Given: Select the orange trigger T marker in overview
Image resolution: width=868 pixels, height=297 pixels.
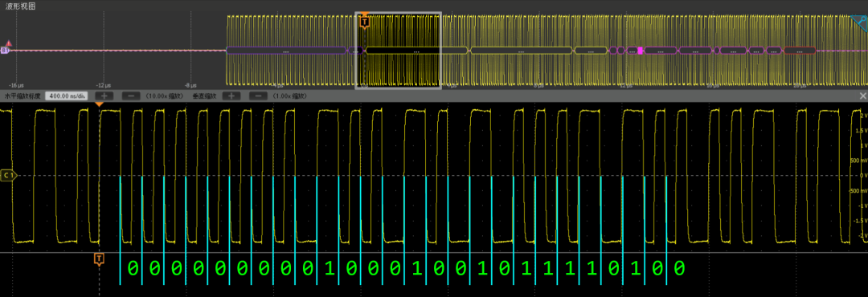Looking at the screenshot, I should (x=364, y=22).
